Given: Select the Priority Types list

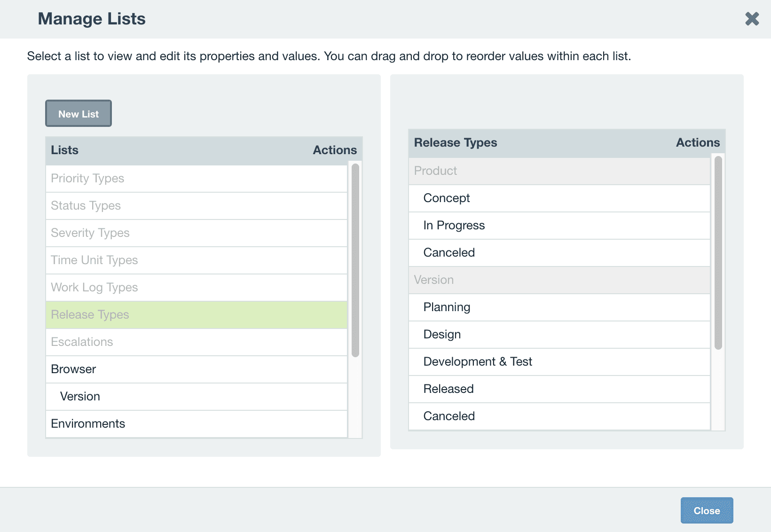Looking at the screenshot, I should (x=197, y=179).
